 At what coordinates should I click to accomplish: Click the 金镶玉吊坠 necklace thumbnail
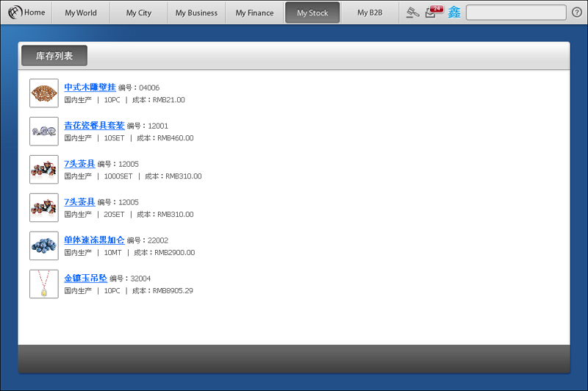coord(44,284)
